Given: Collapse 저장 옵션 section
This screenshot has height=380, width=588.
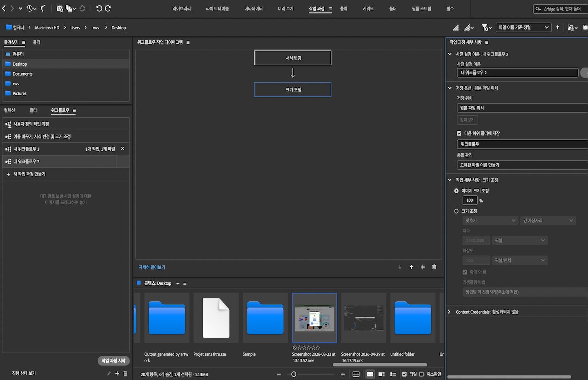Looking at the screenshot, I should pos(450,88).
